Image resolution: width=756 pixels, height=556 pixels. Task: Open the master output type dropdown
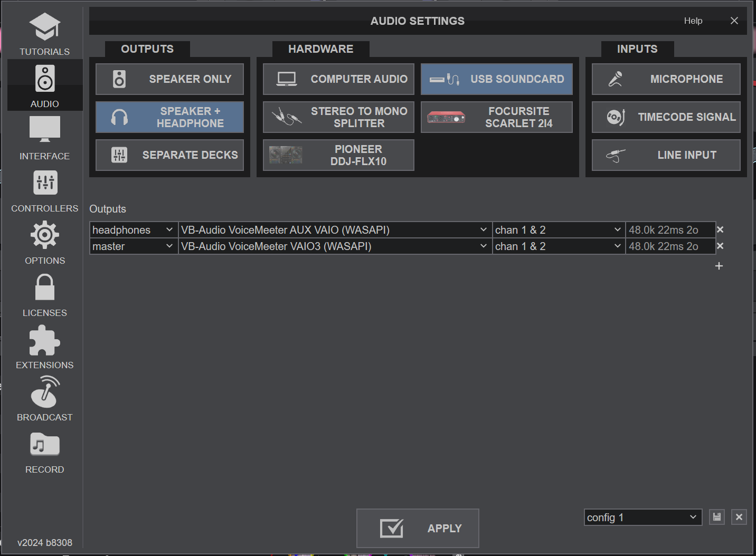pos(134,246)
